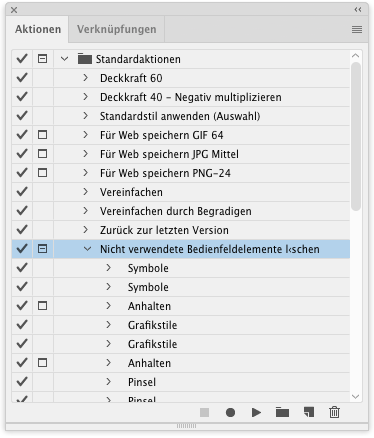
Task: Open the Actions panel hamburger menu
Action: (357, 30)
